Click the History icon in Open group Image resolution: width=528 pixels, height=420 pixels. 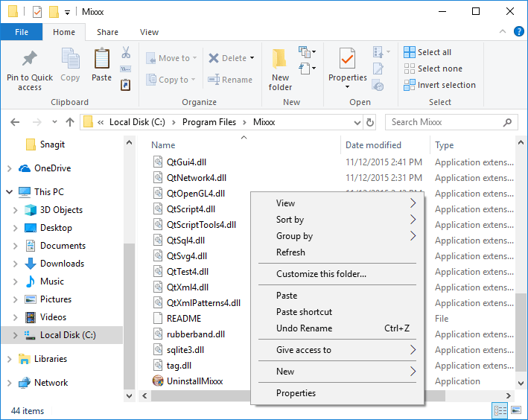click(x=378, y=86)
